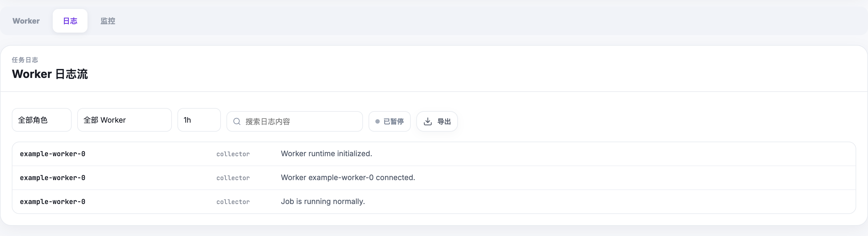
Task: Click example-worker-0 in the running normally row
Action: (52, 202)
